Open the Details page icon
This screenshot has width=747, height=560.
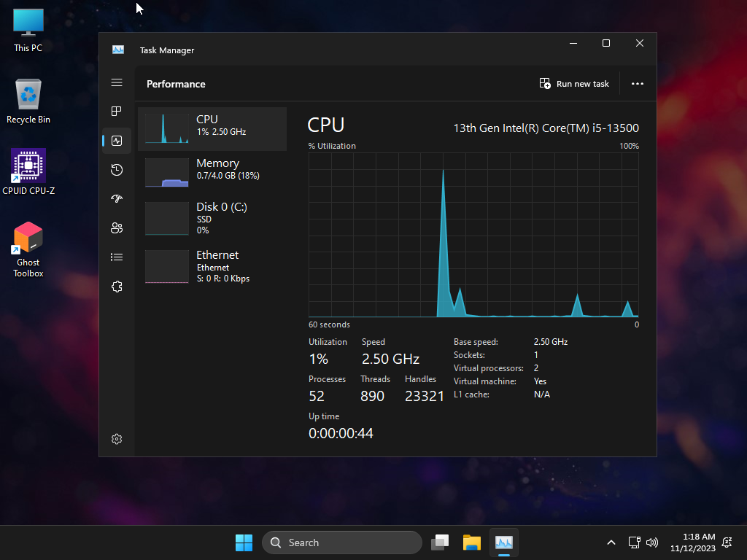(117, 257)
